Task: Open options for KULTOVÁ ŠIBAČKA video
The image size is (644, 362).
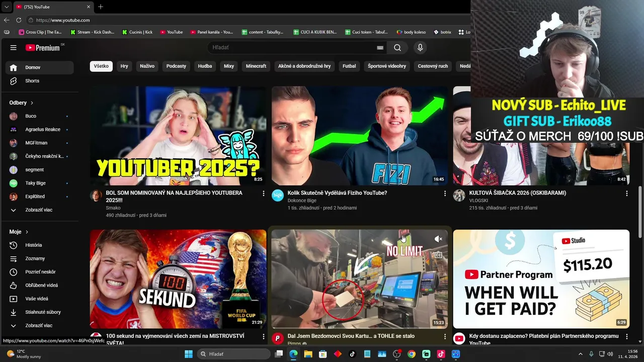Action: tap(626, 194)
